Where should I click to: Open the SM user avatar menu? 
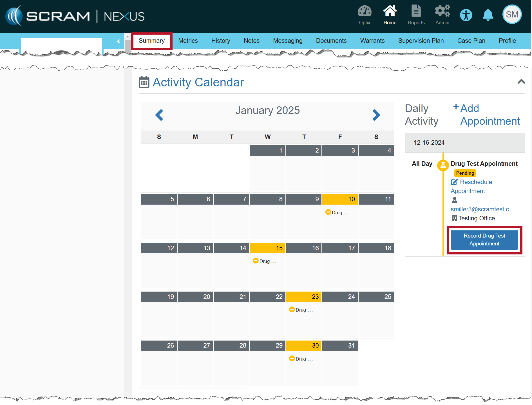point(512,15)
